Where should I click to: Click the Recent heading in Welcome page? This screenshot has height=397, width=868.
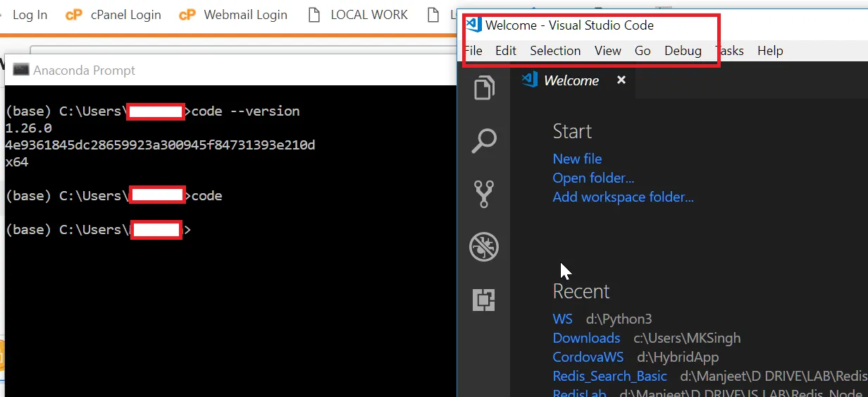(x=581, y=291)
